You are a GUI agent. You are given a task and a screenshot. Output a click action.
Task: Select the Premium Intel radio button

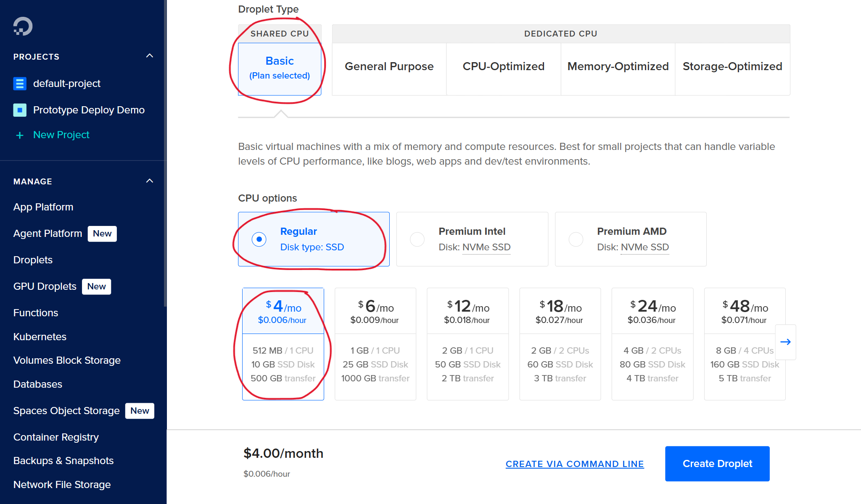tap(417, 239)
